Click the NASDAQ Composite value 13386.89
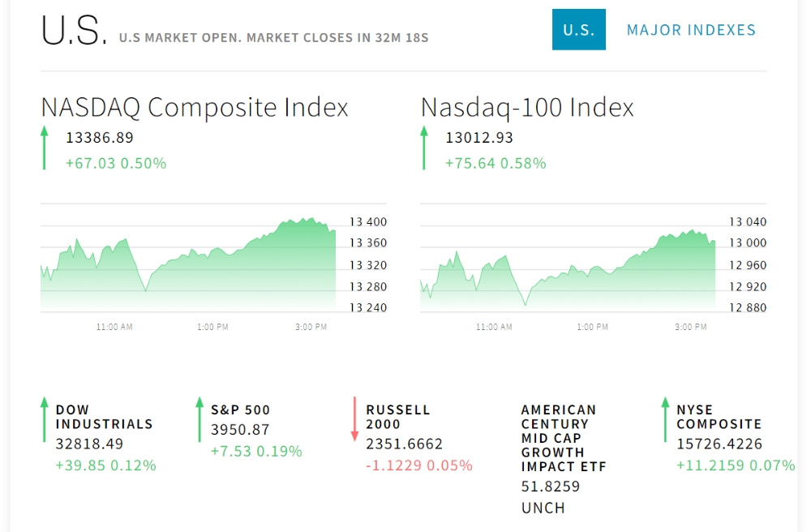Screen dimensions: 811x532 point(100,138)
